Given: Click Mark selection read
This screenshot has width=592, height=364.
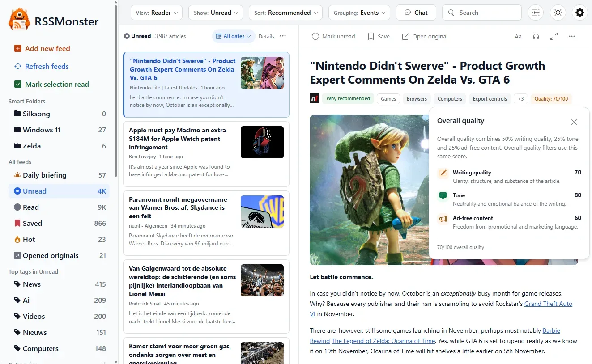Looking at the screenshot, I should pos(51,84).
